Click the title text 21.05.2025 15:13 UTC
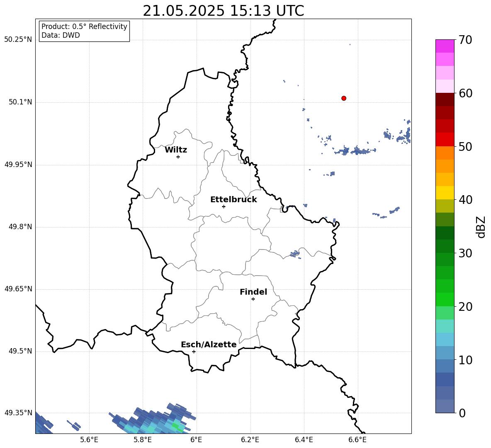491x448 pixels. click(224, 11)
